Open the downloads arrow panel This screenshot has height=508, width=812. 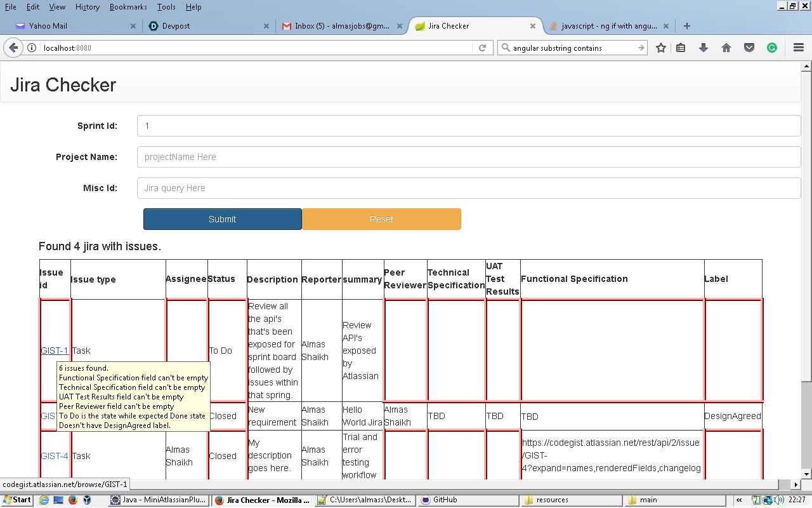[x=704, y=48]
